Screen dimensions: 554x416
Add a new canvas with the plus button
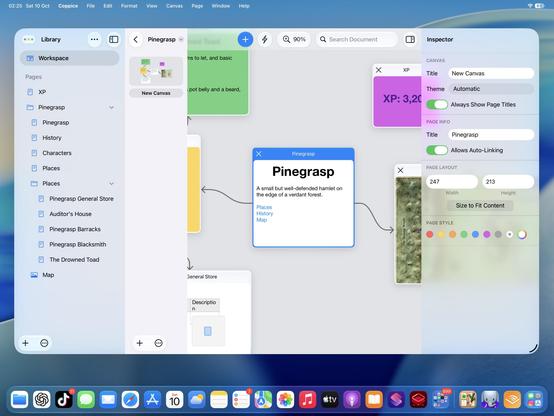coord(140,343)
